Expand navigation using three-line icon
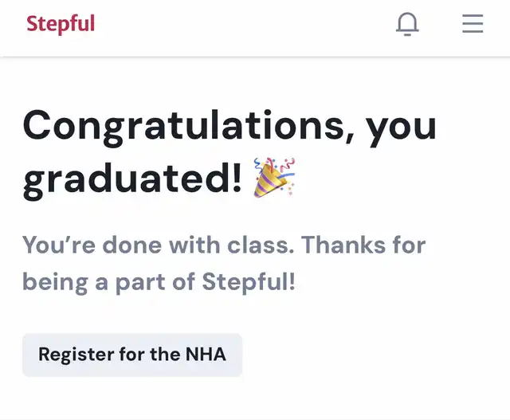Image resolution: width=510 pixels, height=420 pixels. pos(473,23)
